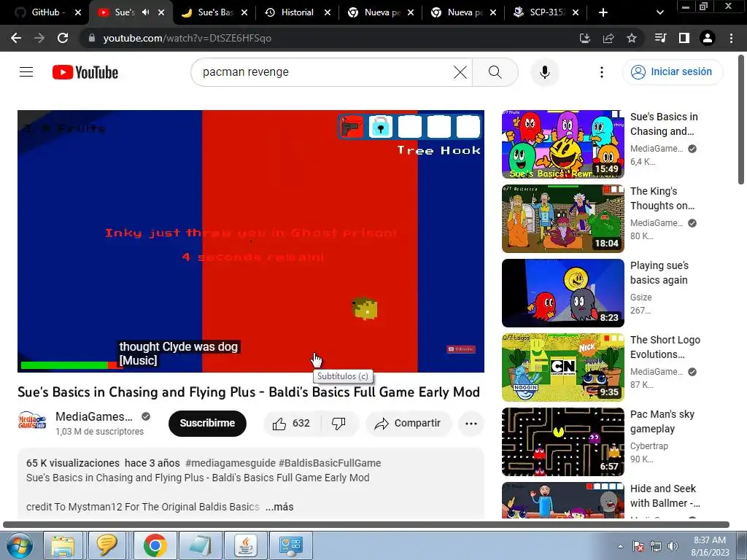Clear the search box text with X
Viewport: 747px width, 560px height.
(x=460, y=72)
